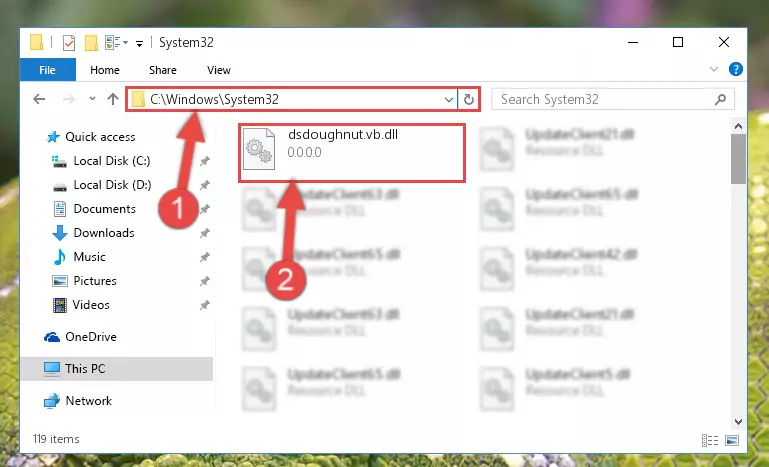Select the dsdoughnut.vb.dll file name

click(x=343, y=134)
